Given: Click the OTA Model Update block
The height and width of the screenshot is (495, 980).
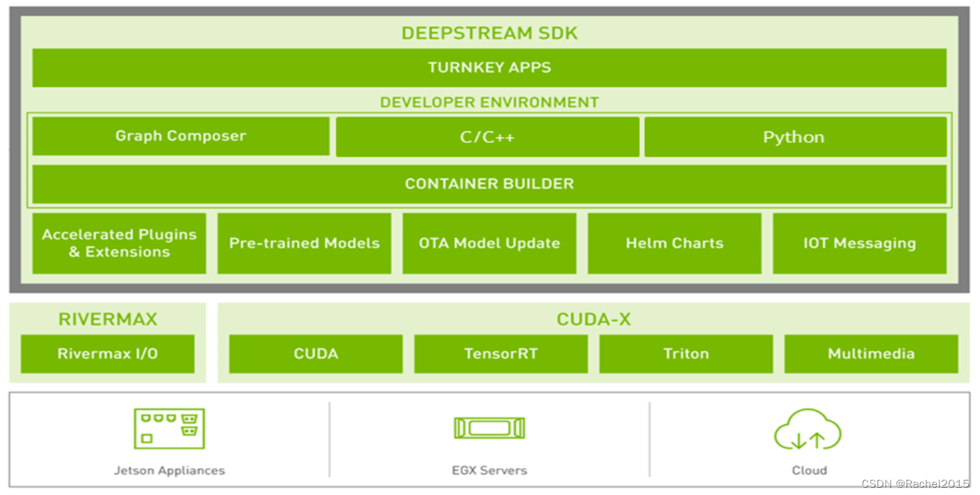Looking at the screenshot, I should click(x=489, y=243).
